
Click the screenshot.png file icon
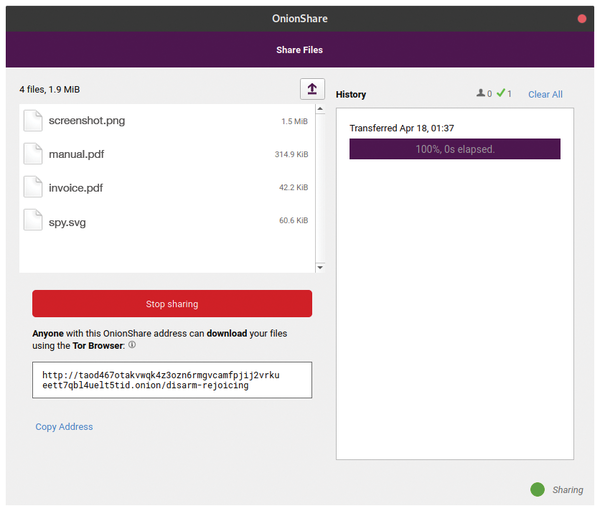(33, 121)
